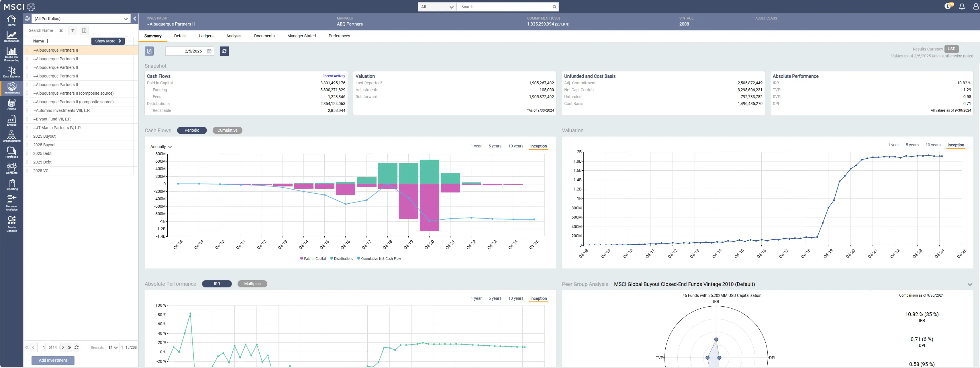Image resolution: width=980 pixels, height=368 pixels.
Task: Toggle Paid-in Capital legend swatch
Action: (302, 259)
